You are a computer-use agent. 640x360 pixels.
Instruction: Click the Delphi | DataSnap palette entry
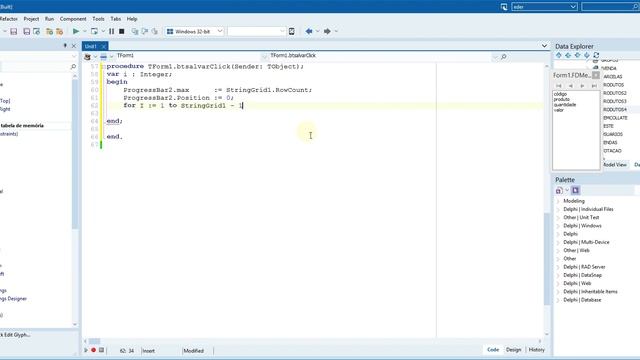click(582, 275)
